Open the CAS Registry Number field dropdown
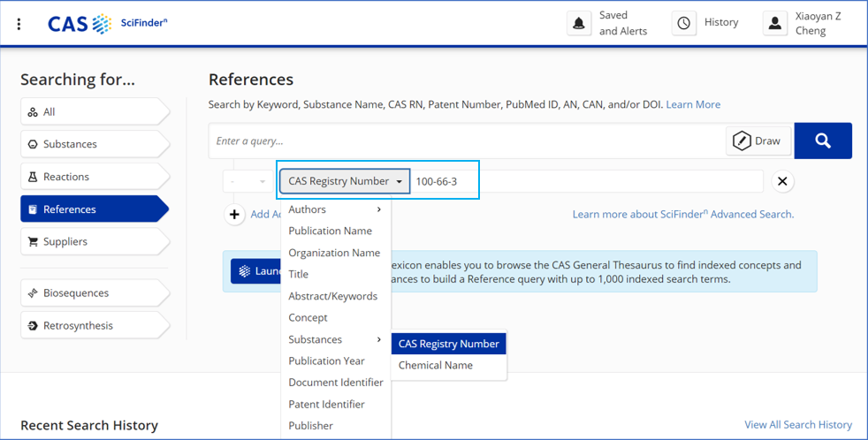 pos(345,181)
